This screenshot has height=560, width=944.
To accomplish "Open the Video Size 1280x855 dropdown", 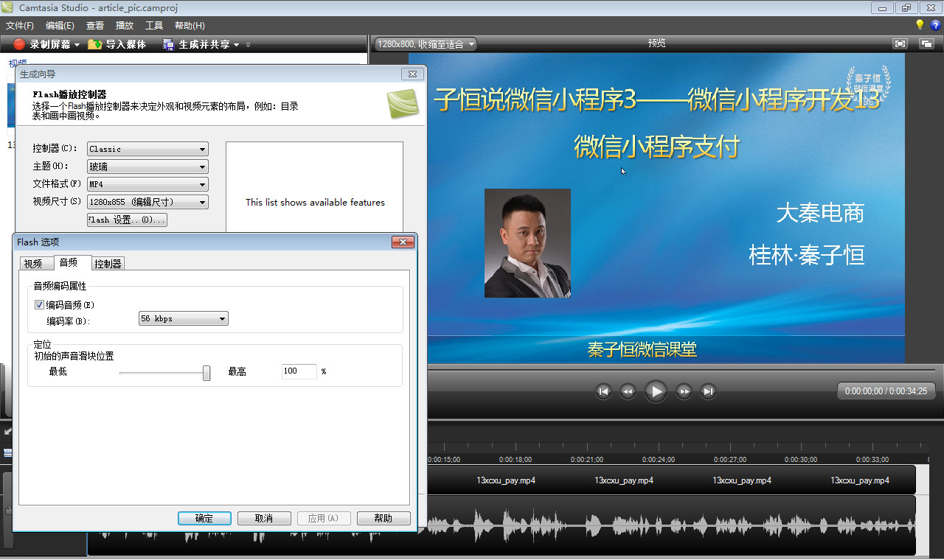I will pos(147,202).
